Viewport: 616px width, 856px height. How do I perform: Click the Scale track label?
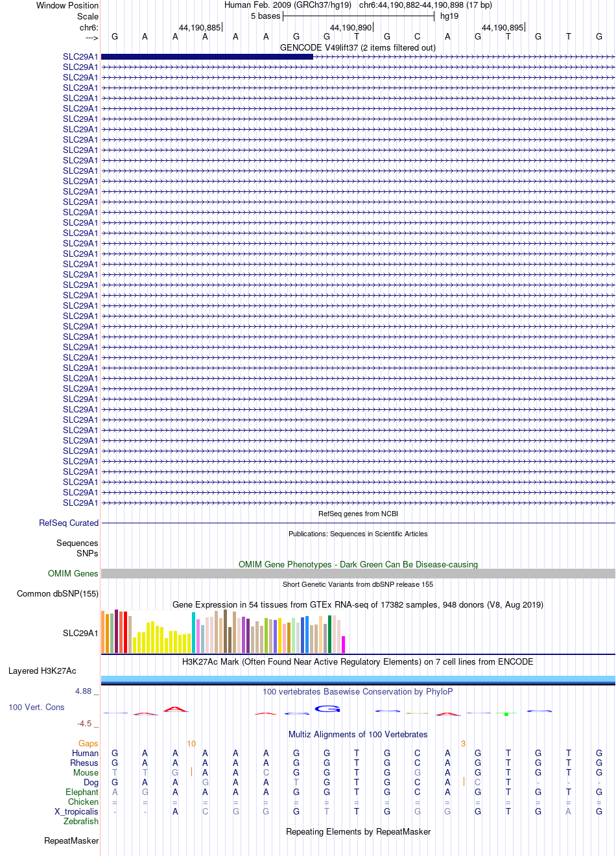(88, 16)
